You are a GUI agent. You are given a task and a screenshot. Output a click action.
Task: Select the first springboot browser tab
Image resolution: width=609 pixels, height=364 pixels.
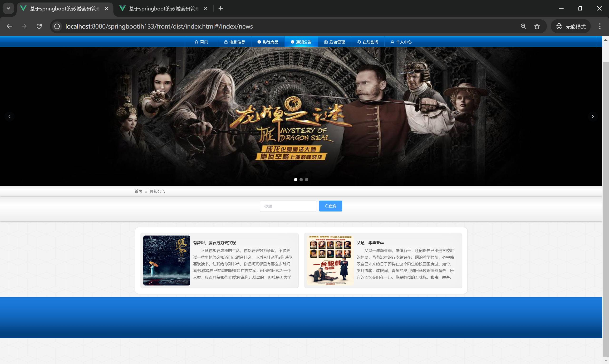[x=65, y=9]
